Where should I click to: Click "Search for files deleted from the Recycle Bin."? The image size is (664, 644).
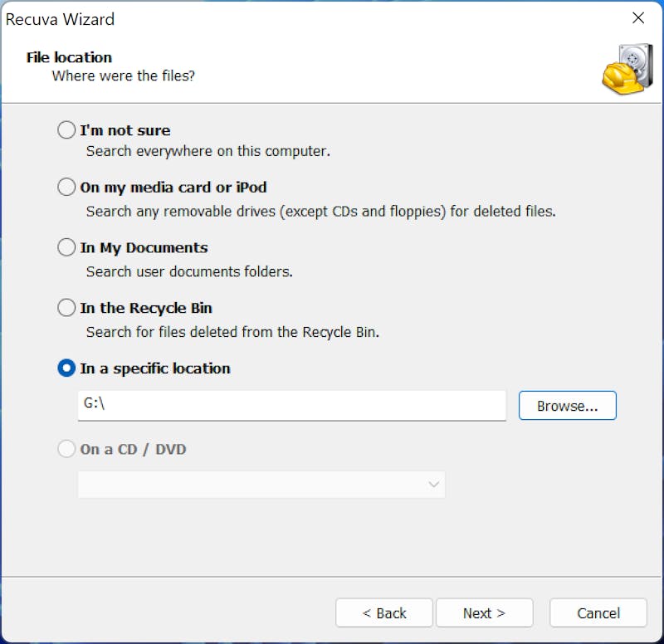click(232, 332)
